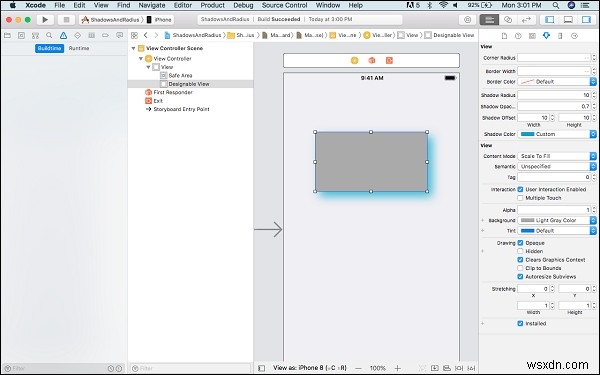Open the Editor menu
The height and width of the screenshot is (375, 600).
click(183, 5)
